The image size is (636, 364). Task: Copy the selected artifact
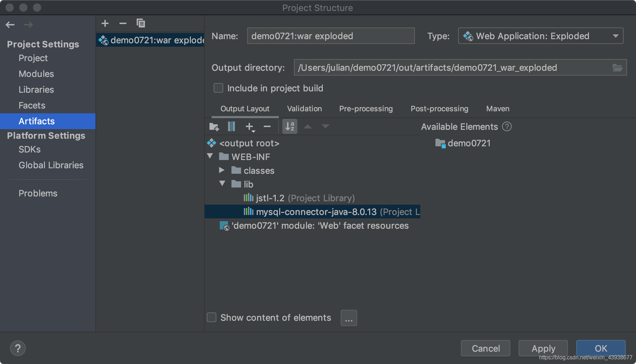pos(141,23)
